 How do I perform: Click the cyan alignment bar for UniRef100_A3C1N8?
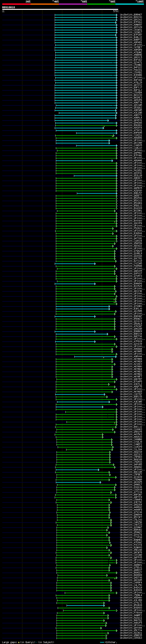pyautogui.click(x=88, y=113)
